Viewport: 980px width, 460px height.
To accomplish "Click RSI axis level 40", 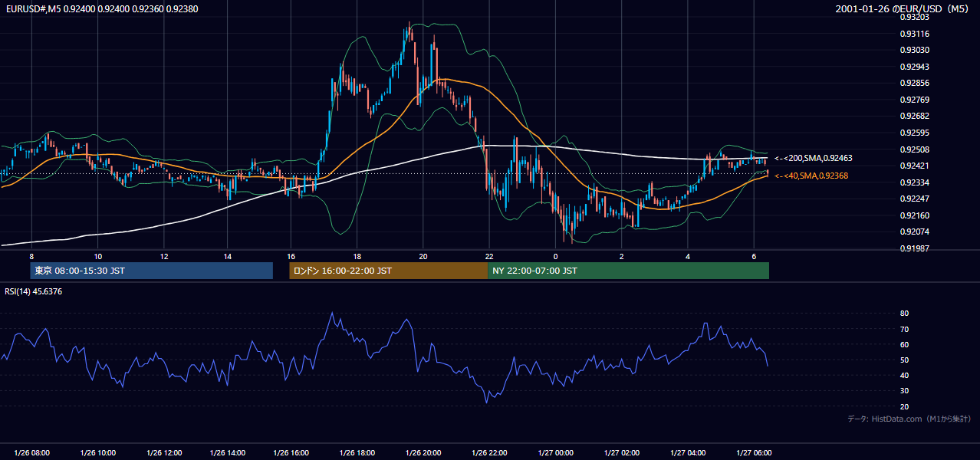I will click(x=904, y=375).
